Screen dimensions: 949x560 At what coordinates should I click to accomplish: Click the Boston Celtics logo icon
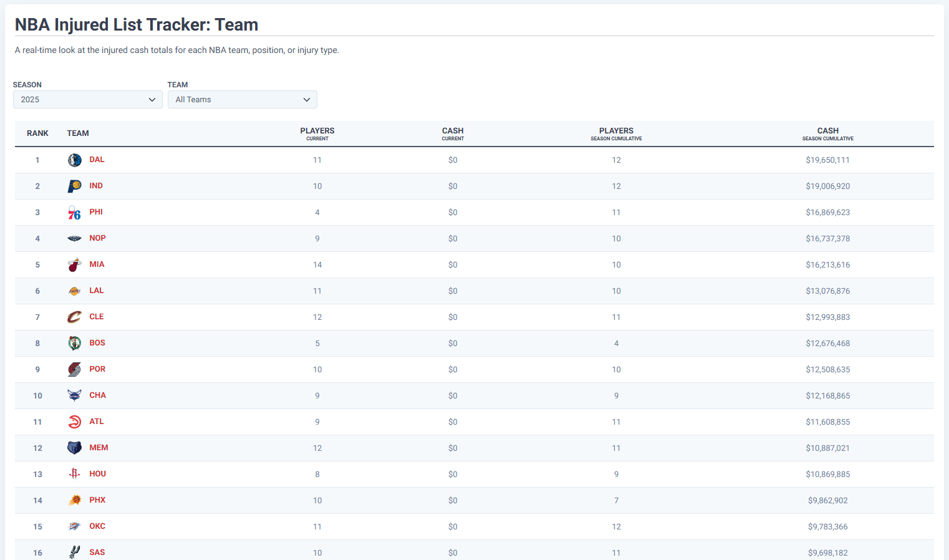tap(74, 344)
